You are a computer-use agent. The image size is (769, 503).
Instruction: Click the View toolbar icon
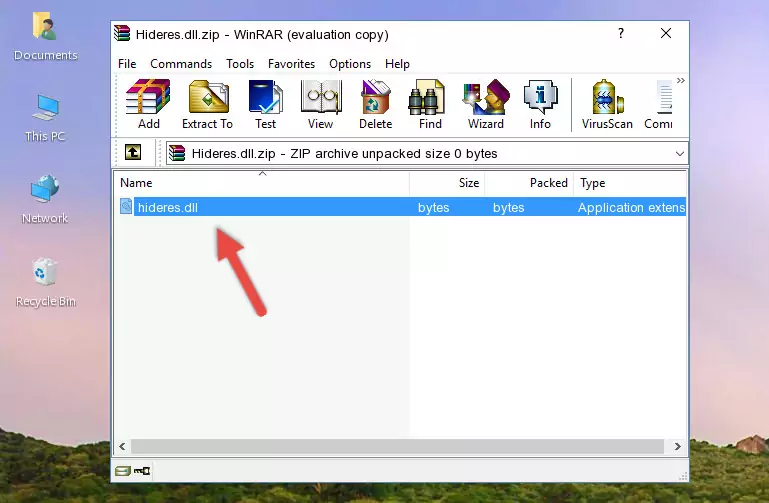point(321,104)
